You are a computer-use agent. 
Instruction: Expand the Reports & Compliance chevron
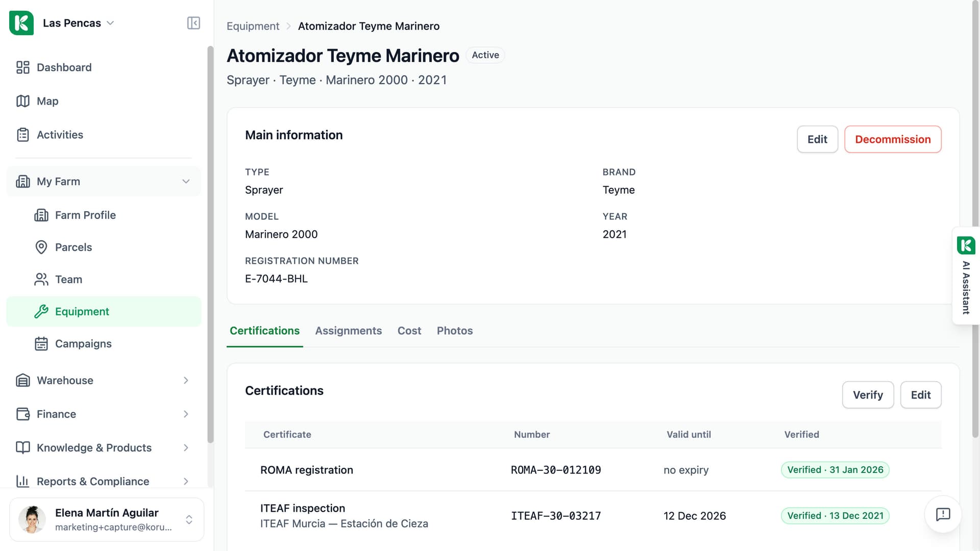click(186, 482)
